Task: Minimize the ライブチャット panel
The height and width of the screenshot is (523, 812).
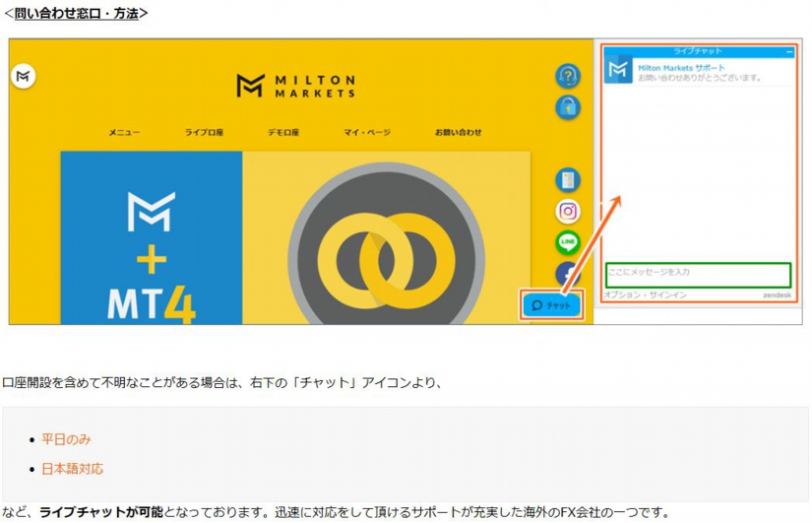Action: [789, 51]
